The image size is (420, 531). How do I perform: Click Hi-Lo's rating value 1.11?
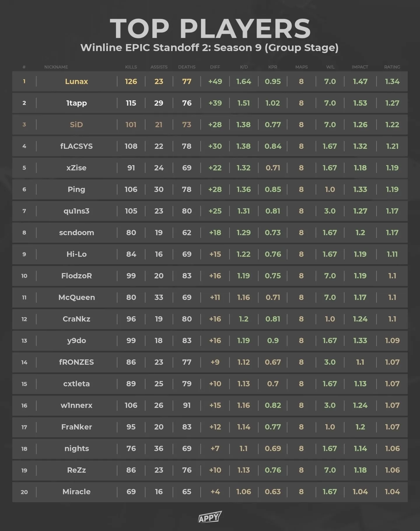(392, 254)
